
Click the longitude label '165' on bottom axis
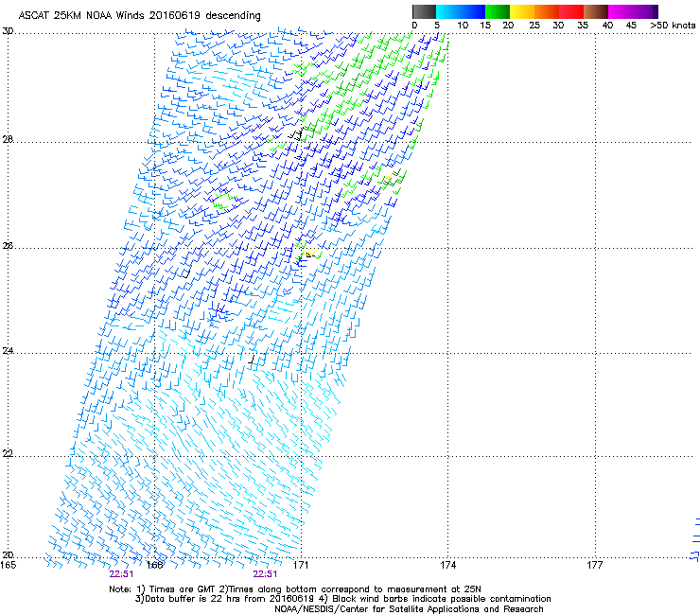(x=8, y=566)
